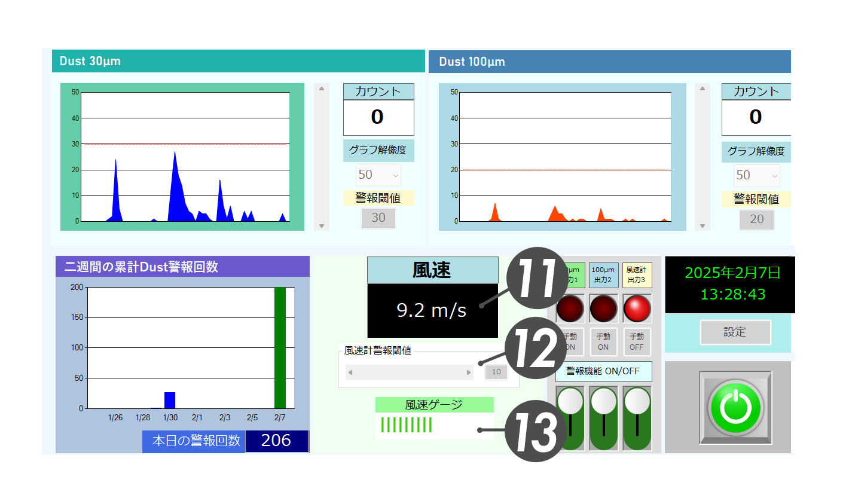849x504 pixels.
Task: Click up arrow on Dust 30µm scrollbar
Action: (322, 89)
